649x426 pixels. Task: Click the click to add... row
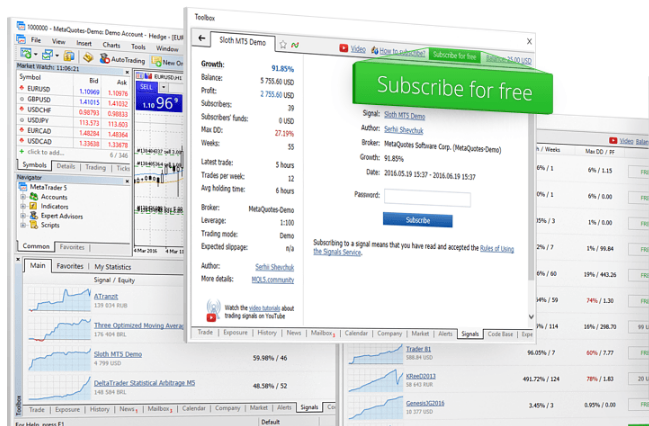pos(74,153)
